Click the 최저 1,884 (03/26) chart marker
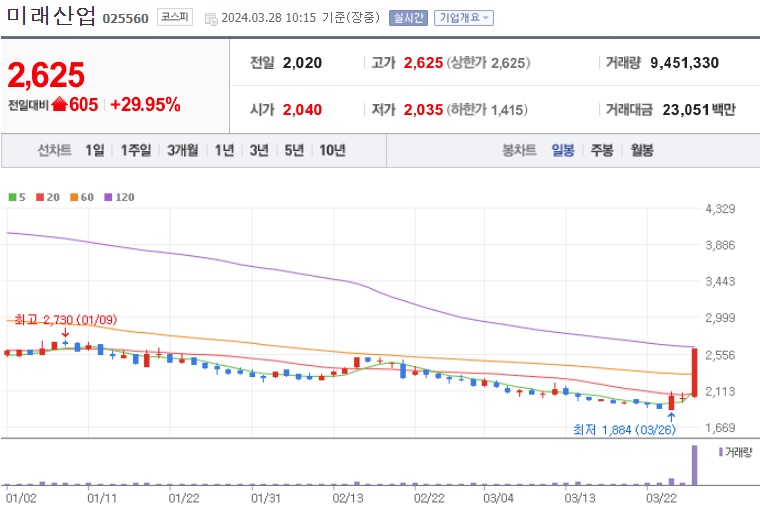This screenshot has width=760, height=510. pyautogui.click(x=624, y=430)
